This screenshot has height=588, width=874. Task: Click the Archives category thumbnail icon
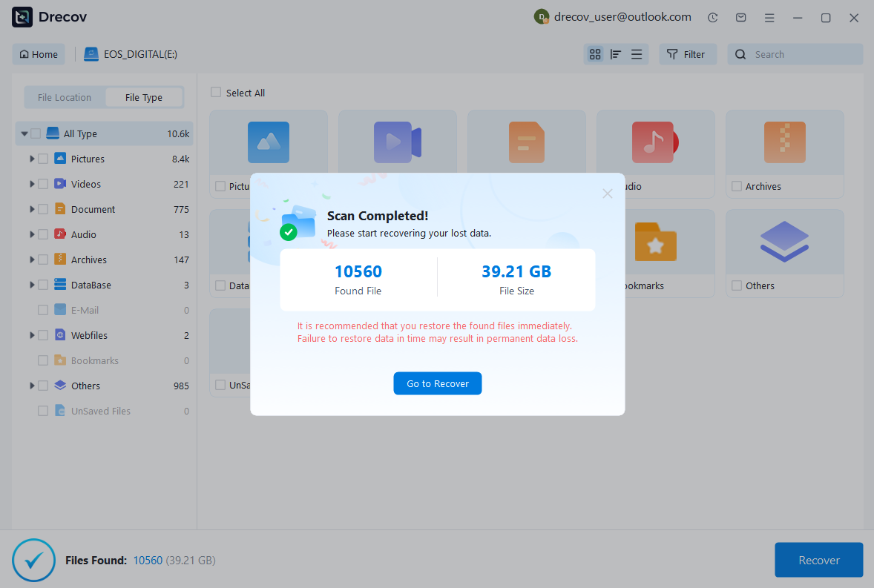click(784, 142)
